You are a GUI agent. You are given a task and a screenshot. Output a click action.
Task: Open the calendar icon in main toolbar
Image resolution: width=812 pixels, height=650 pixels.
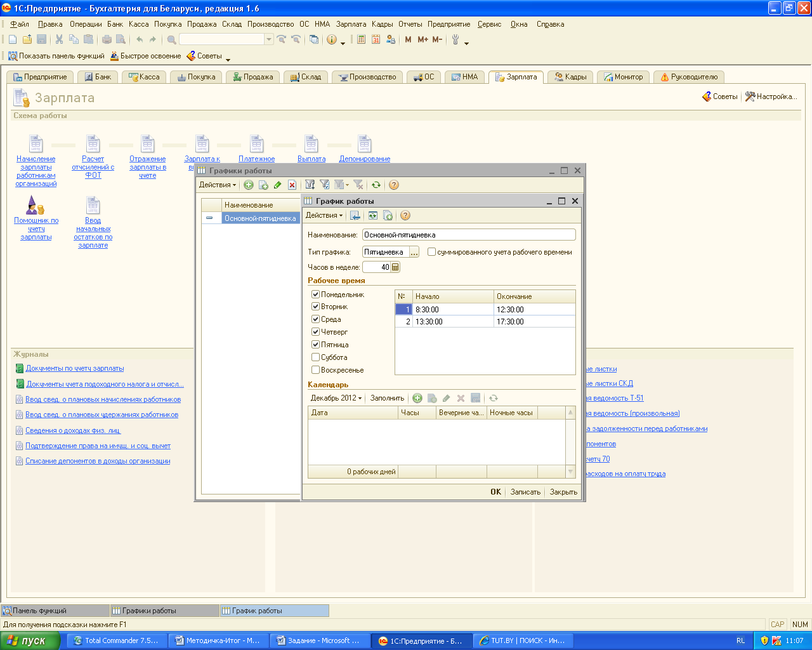tap(376, 39)
